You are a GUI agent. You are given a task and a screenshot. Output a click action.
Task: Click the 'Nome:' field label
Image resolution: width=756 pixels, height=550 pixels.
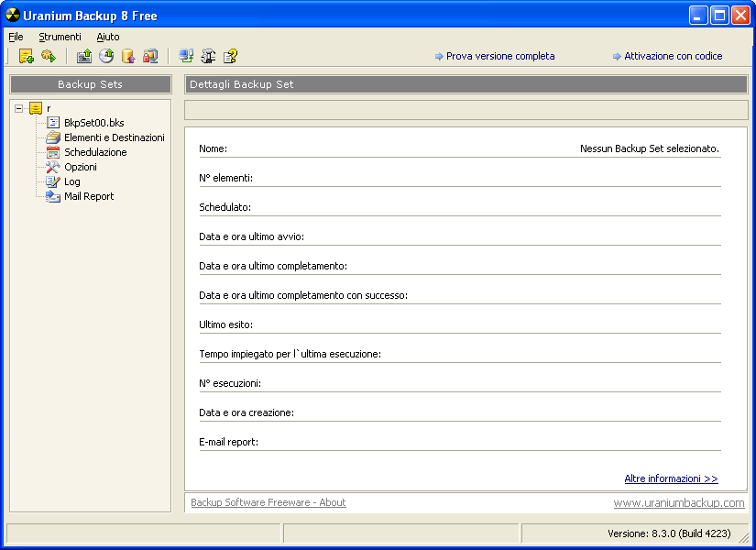214,148
